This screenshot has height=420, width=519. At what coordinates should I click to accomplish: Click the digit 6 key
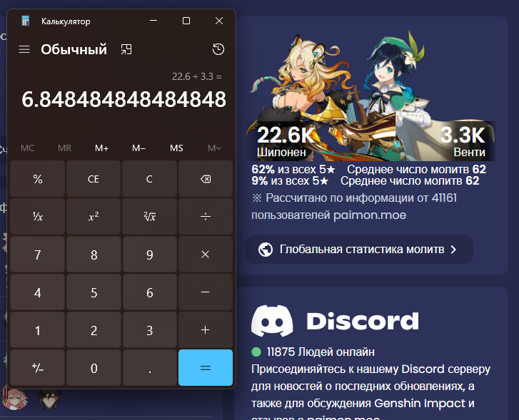coord(149,292)
